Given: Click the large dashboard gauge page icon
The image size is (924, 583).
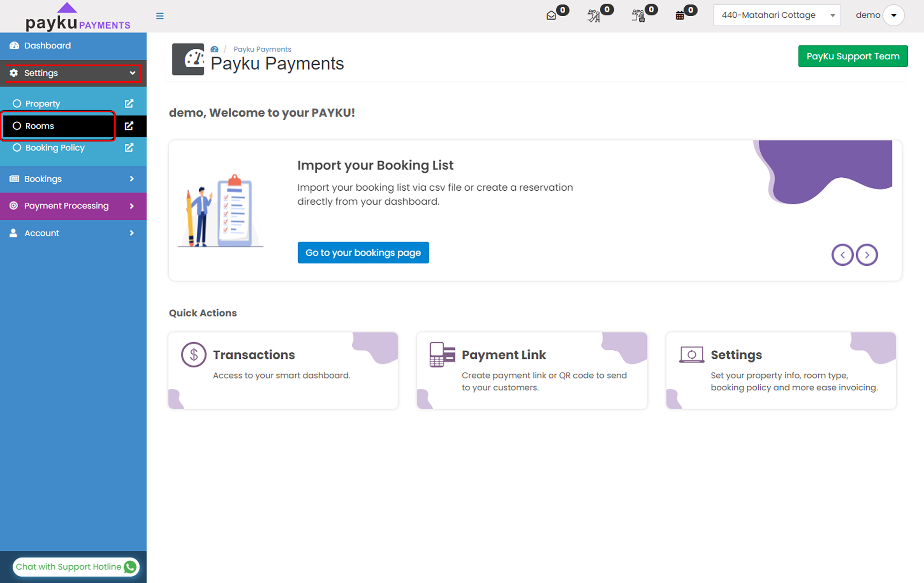Looking at the screenshot, I should (188, 59).
